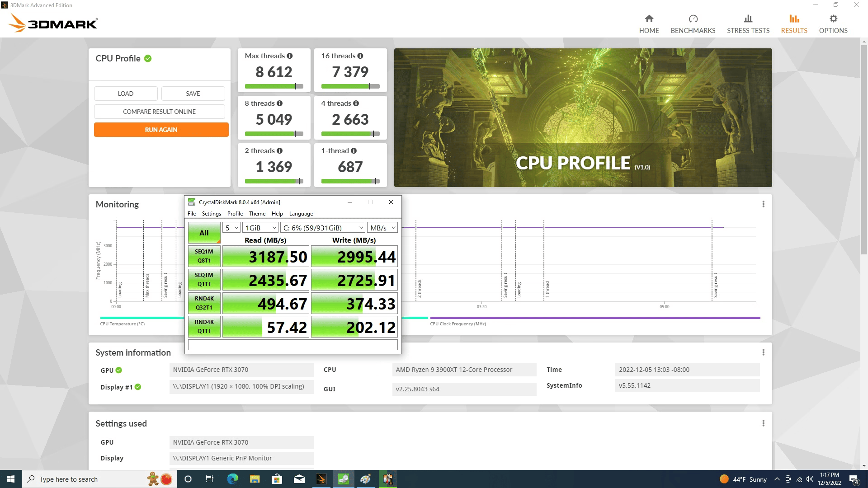Image resolution: width=868 pixels, height=488 pixels.
Task: Click info icon next to 4 threads
Action: (356, 103)
